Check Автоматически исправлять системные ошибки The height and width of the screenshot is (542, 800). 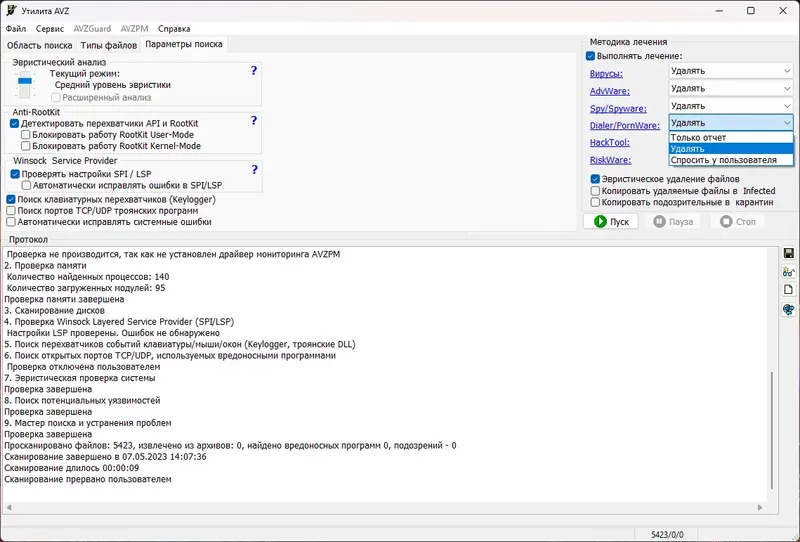pos(11,222)
